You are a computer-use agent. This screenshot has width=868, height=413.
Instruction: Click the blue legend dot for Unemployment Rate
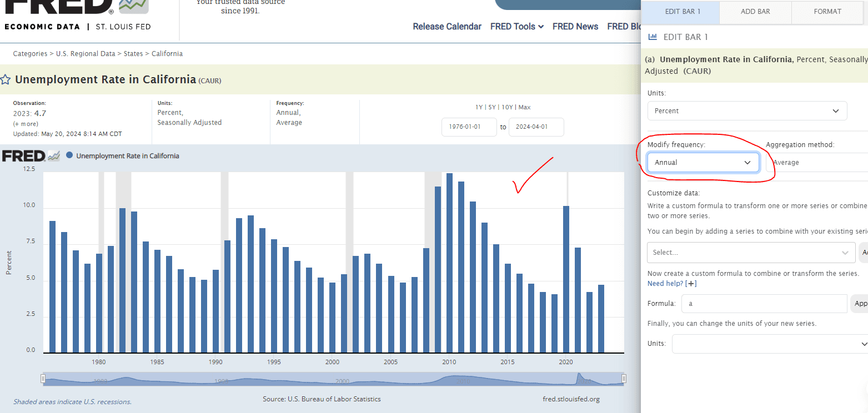69,155
